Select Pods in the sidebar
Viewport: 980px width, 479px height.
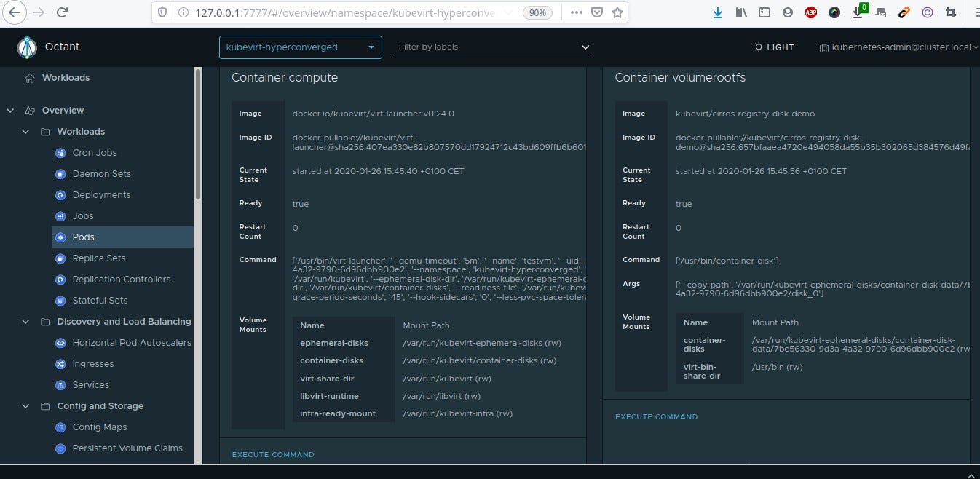tap(122, 237)
